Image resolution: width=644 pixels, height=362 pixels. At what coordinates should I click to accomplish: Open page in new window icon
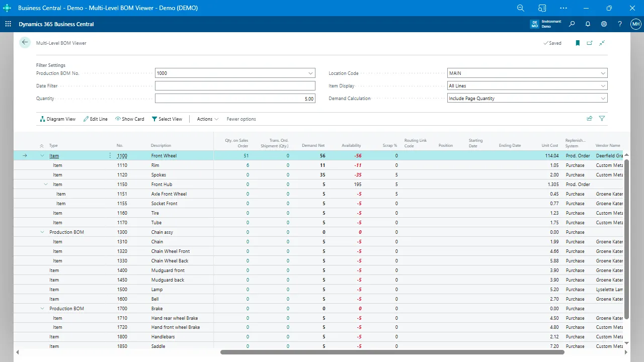pos(590,43)
